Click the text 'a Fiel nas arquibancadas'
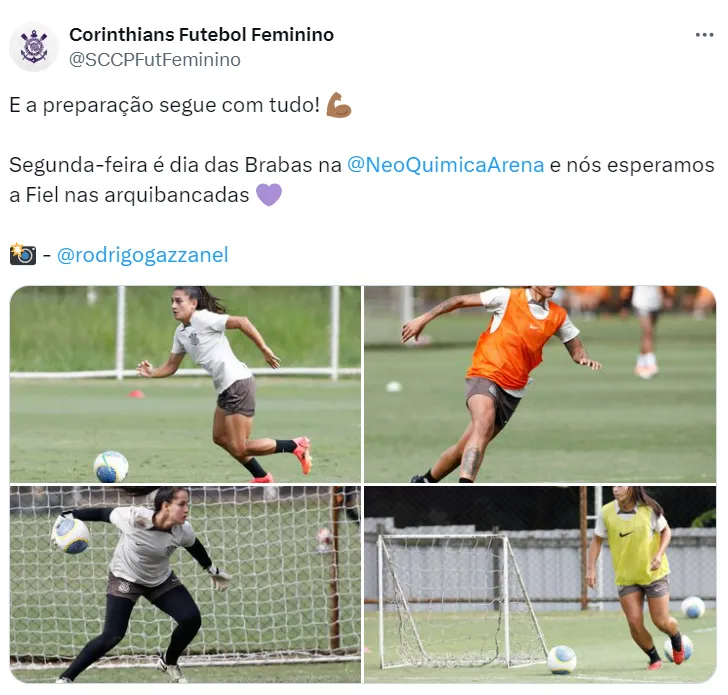This screenshot has width=728, height=695. [129, 195]
